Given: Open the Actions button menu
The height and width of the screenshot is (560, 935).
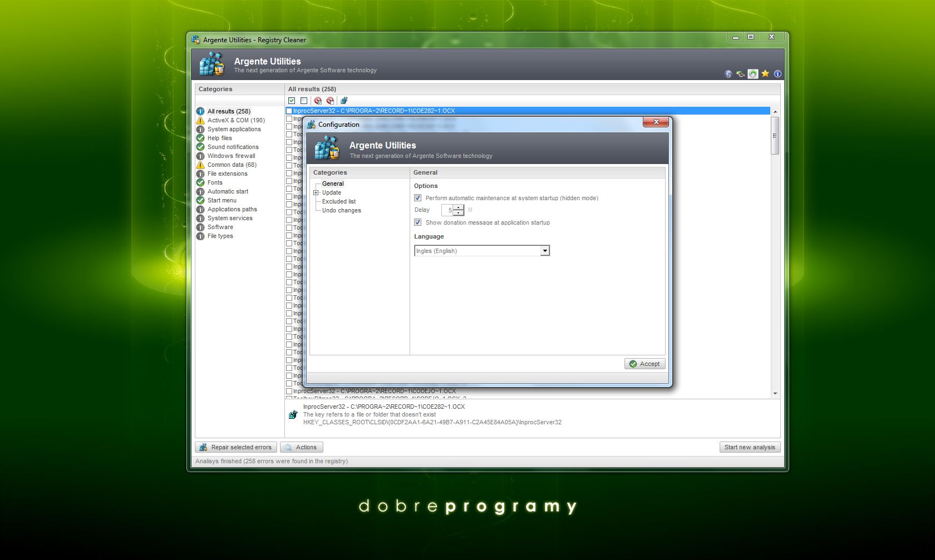Looking at the screenshot, I should (x=302, y=447).
